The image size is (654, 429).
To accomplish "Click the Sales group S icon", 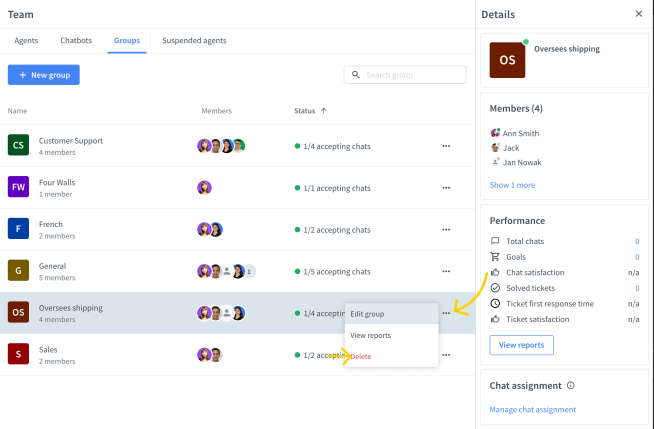I will coord(18,354).
